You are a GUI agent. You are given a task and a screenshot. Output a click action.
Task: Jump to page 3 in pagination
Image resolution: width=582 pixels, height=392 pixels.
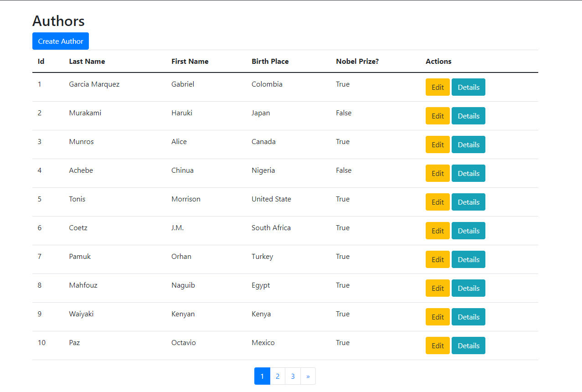coord(293,376)
